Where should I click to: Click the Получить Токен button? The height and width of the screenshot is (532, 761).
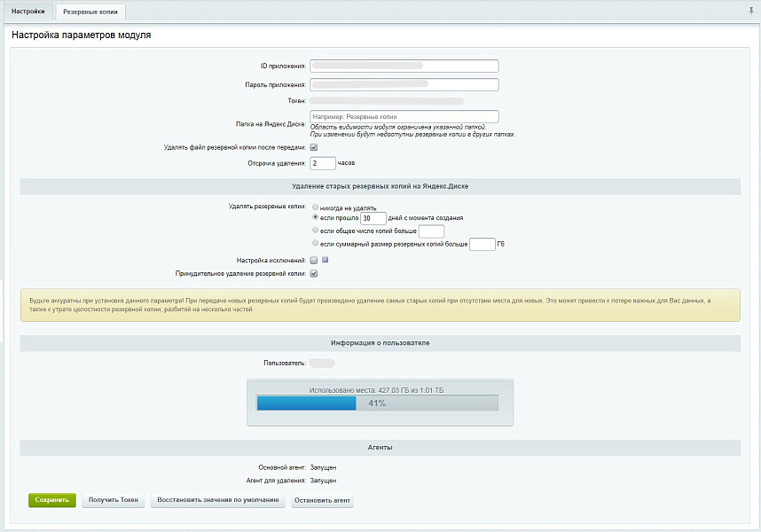(x=114, y=500)
